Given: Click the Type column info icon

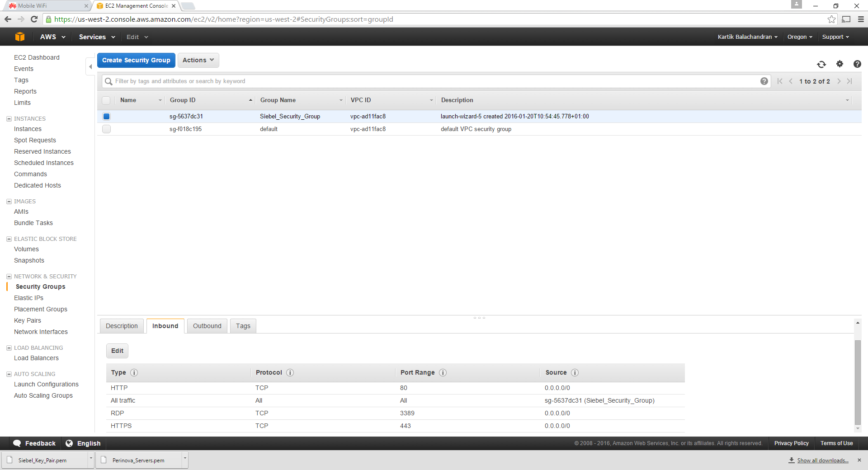Looking at the screenshot, I should [x=134, y=373].
